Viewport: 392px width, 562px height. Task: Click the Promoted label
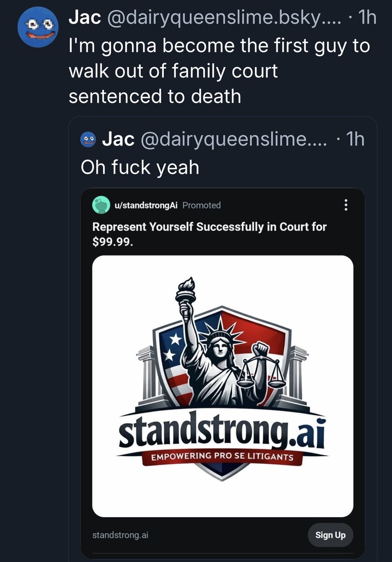(202, 205)
